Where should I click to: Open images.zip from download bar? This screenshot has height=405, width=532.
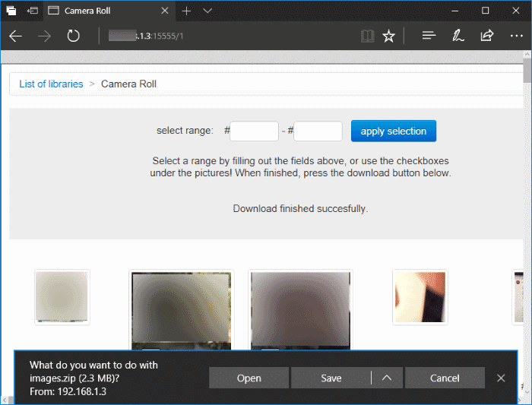click(x=249, y=378)
